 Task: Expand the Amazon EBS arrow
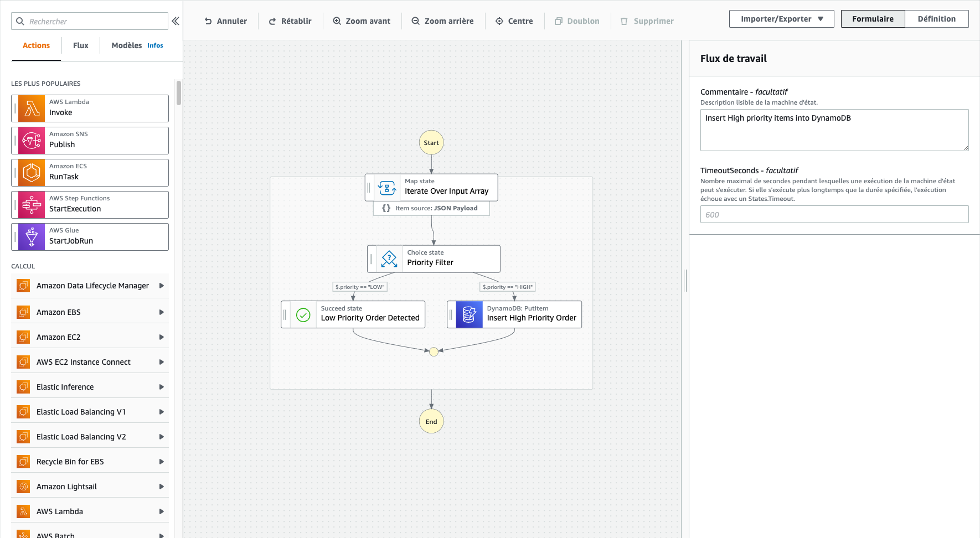(162, 312)
